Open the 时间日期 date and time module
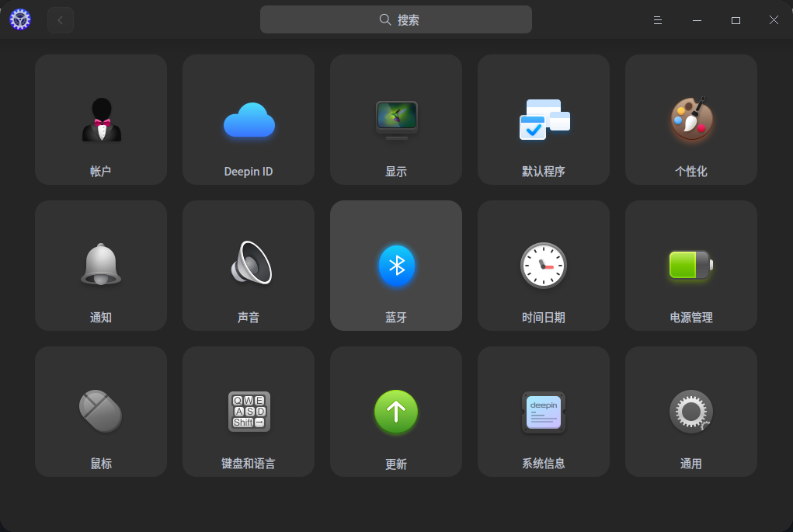The width and height of the screenshot is (793, 532). (x=544, y=266)
